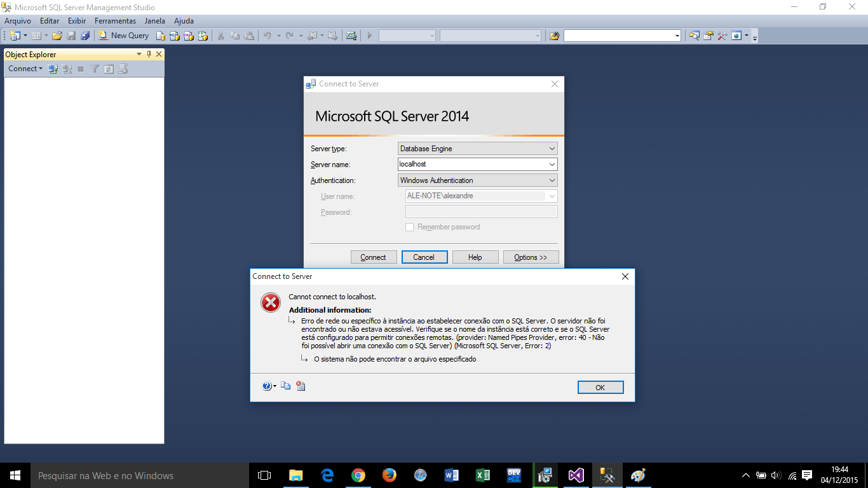868x488 pixels.
Task: Show error technical details icon
Action: coord(301,386)
